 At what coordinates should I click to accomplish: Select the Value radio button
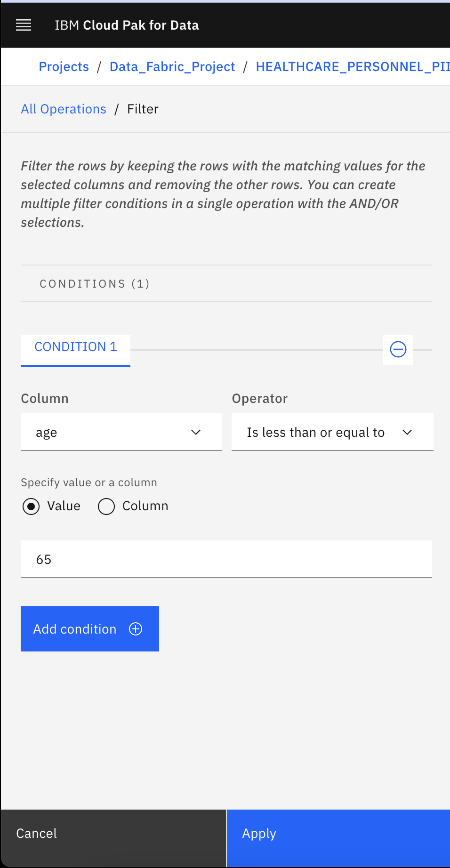(x=31, y=506)
